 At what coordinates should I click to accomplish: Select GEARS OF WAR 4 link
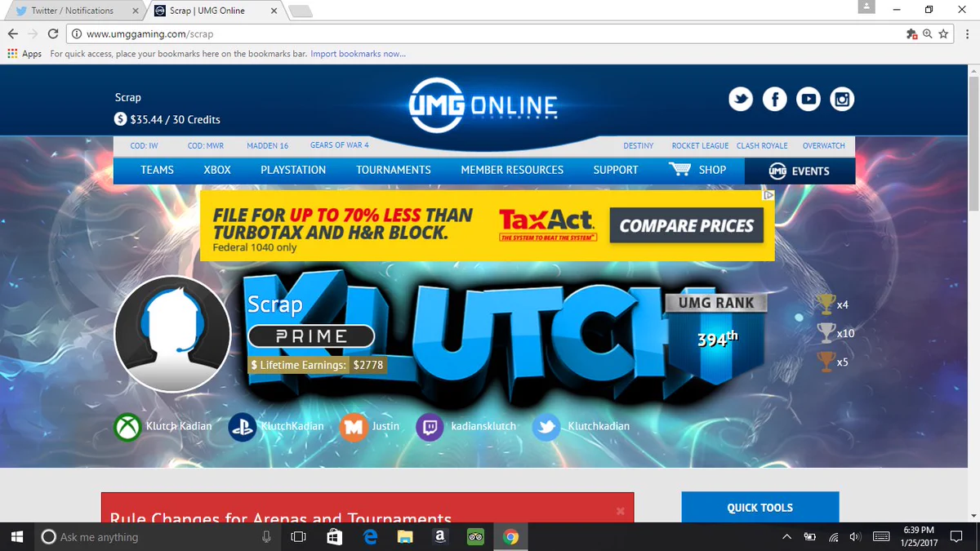point(339,145)
